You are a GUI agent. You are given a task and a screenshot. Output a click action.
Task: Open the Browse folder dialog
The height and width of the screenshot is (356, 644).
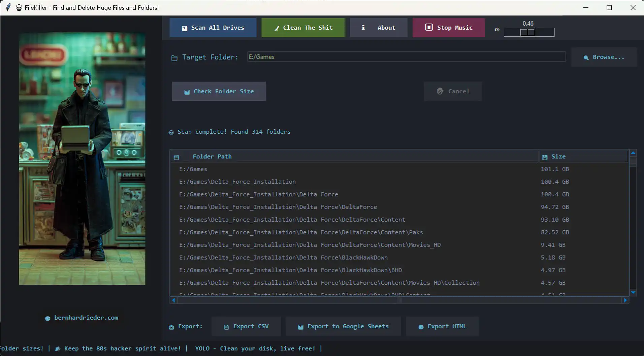pos(604,57)
